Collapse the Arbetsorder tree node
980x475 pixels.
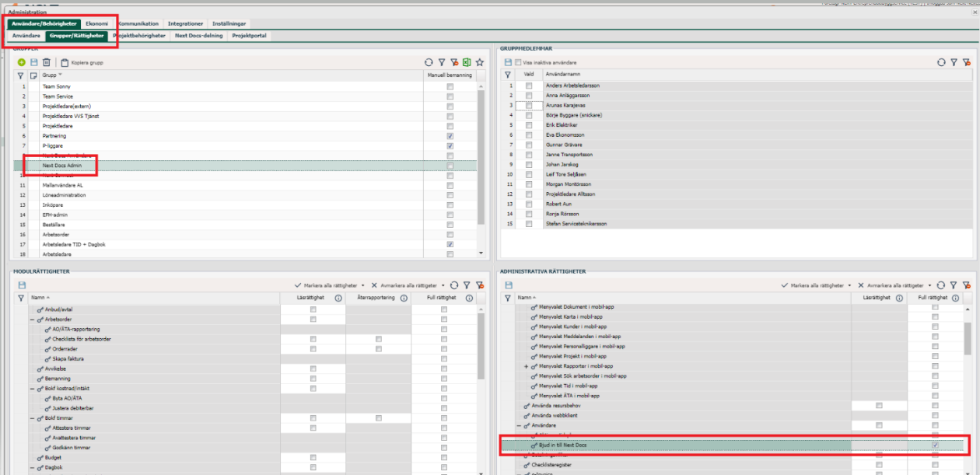[x=33, y=319]
